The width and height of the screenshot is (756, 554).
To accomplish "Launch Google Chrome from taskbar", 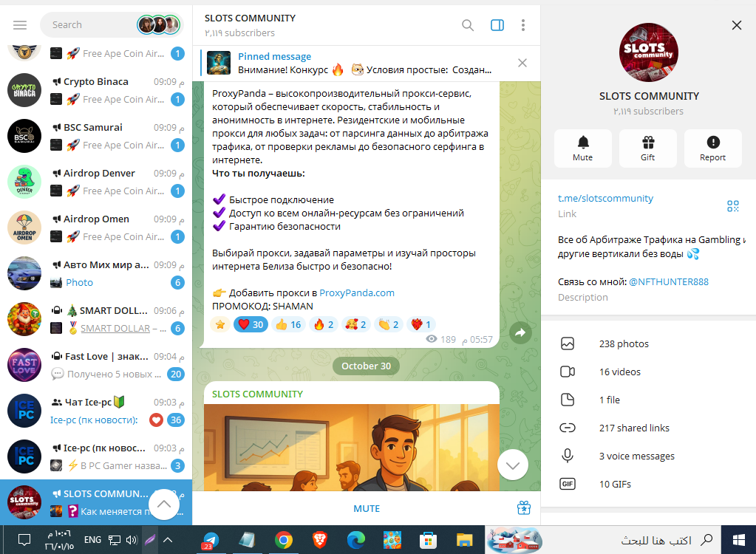I will pyautogui.click(x=284, y=541).
